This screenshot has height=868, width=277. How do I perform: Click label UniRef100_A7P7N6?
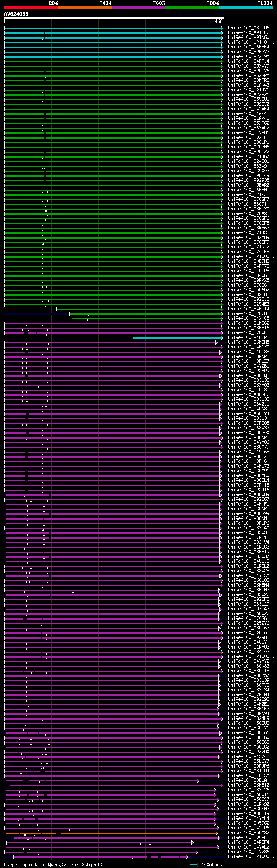coord(248,147)
